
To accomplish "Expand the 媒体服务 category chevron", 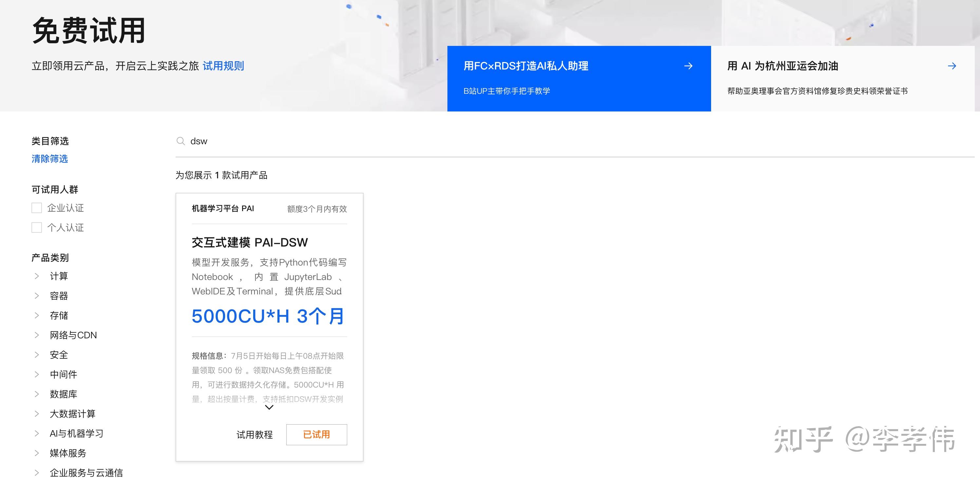I will coord(37,453).
